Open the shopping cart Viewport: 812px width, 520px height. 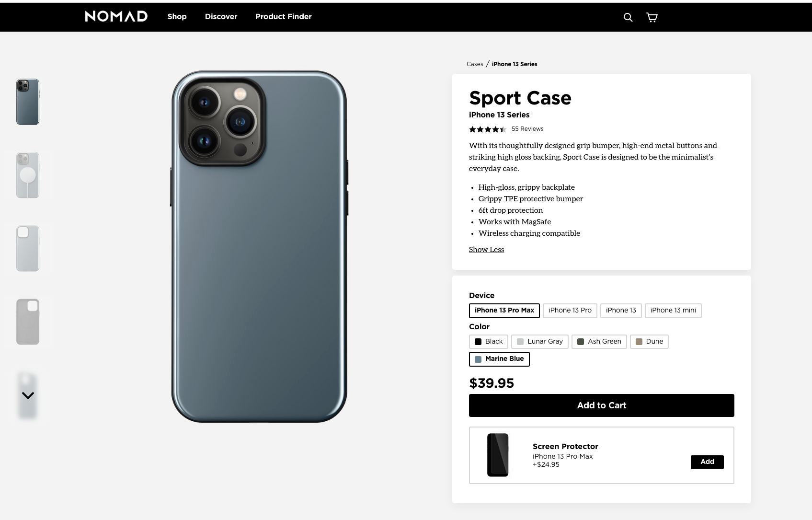(652, 17)
